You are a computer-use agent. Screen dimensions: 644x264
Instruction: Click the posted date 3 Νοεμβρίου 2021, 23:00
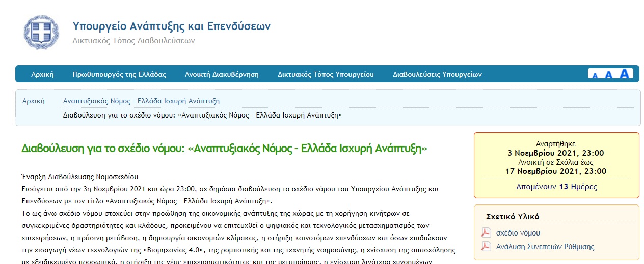[x=556, y=153]
